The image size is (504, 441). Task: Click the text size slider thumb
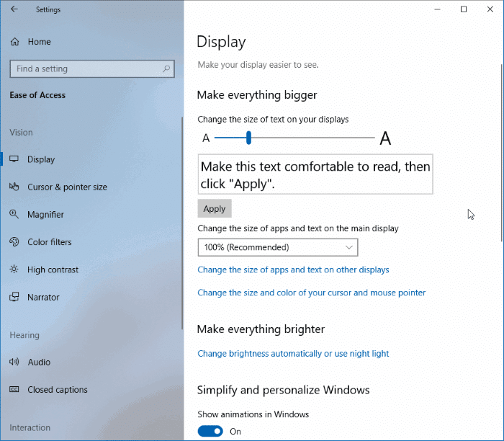[248, 138]
